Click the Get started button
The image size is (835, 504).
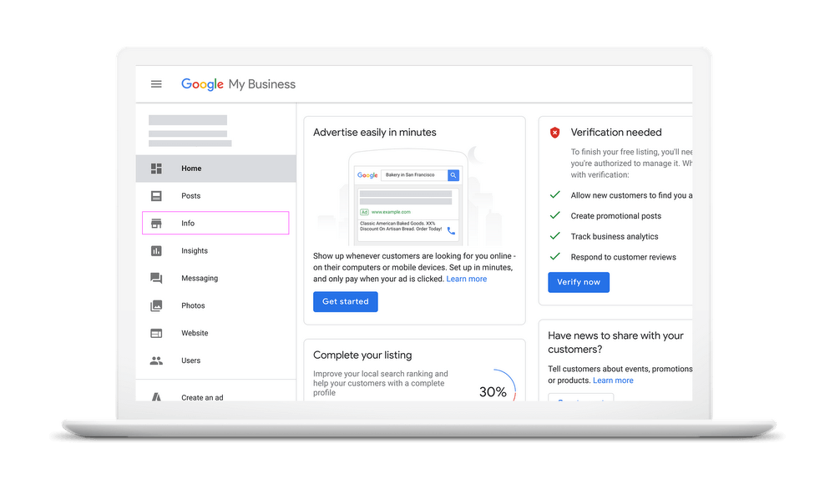pos(346,302)
